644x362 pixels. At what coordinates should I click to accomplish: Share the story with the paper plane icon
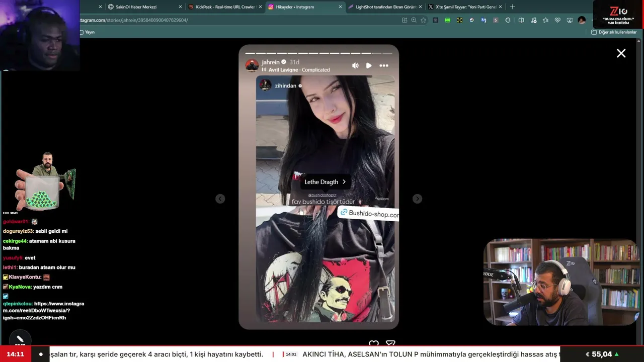click(390, 344)
